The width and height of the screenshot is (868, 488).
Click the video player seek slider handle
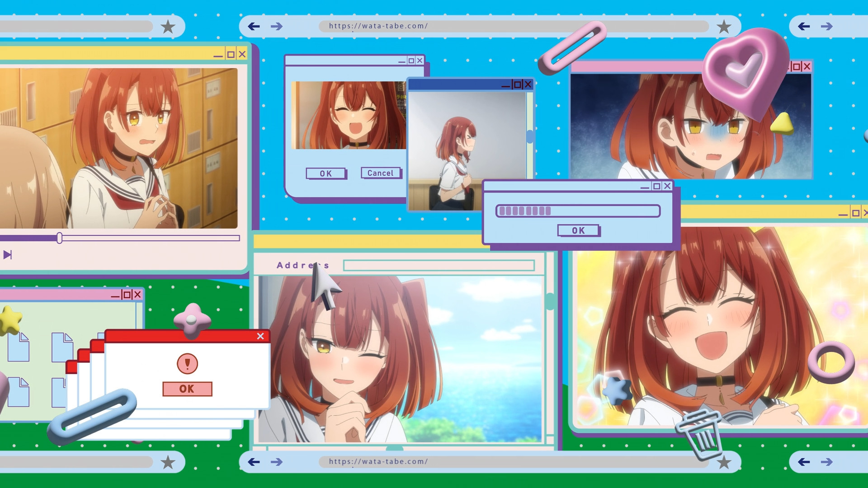pyautogui.click(x=60, y=238)
